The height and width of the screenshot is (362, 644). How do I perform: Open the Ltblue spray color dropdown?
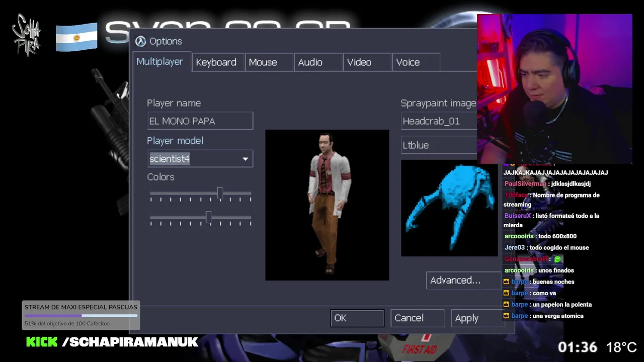(x=439, y=145)
